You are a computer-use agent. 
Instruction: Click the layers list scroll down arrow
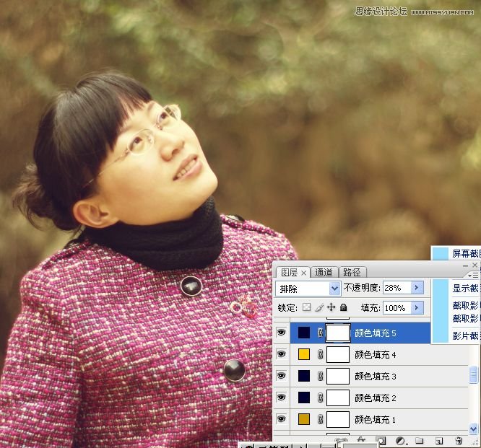click(473, 429)
